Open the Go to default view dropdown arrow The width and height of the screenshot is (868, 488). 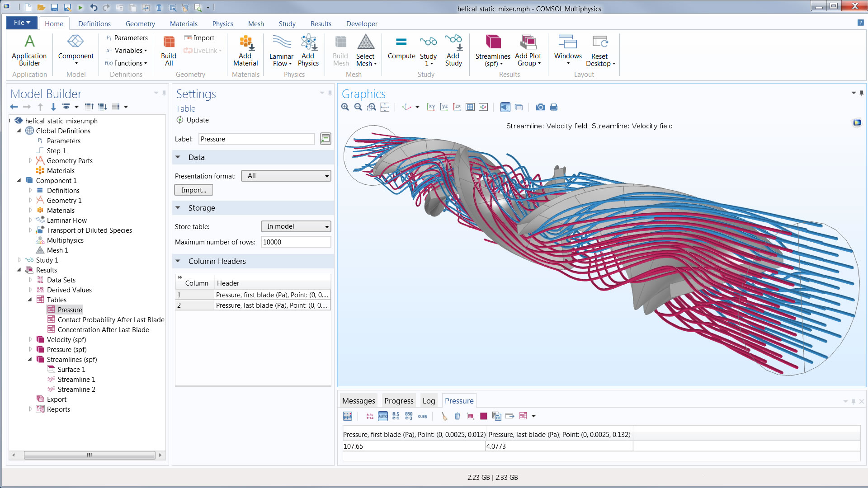click(x=417, y=107)
